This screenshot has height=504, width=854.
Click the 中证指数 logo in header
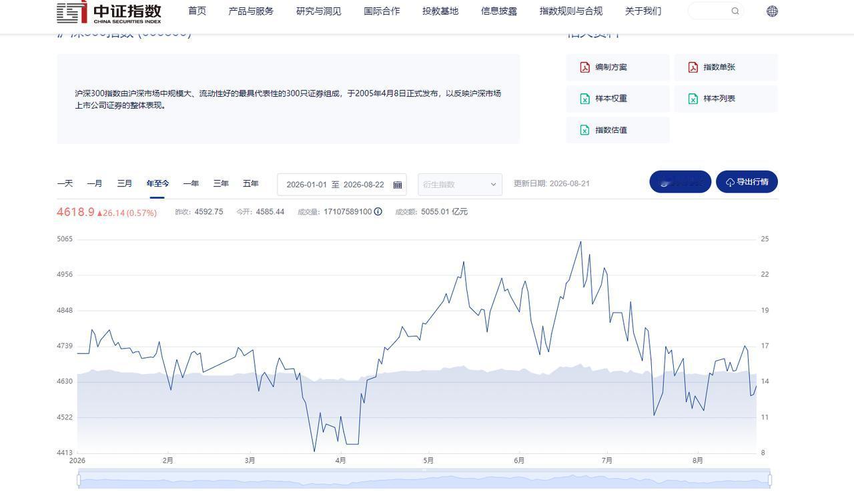coord(109,12)
